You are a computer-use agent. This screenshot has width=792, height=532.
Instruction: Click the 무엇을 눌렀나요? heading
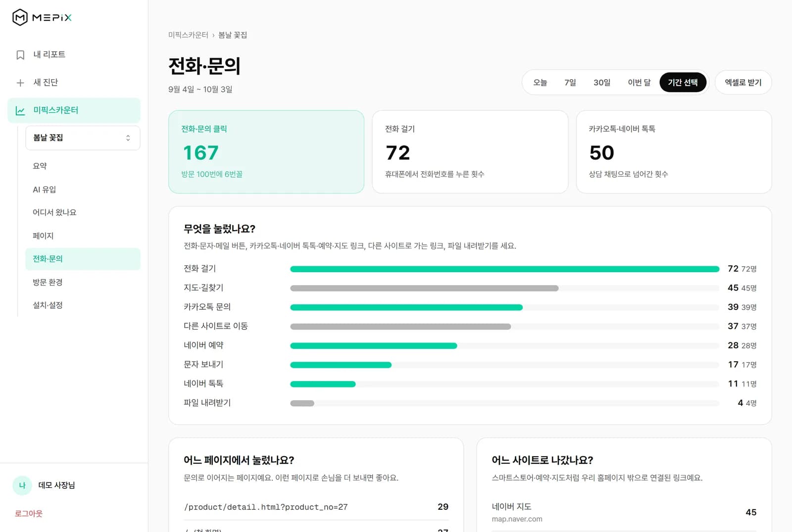219,229
